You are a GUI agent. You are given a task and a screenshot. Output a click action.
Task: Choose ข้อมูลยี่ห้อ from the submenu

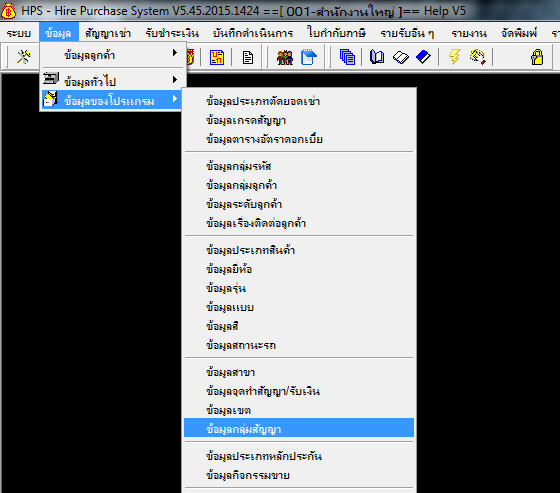(x=299, y=269)
